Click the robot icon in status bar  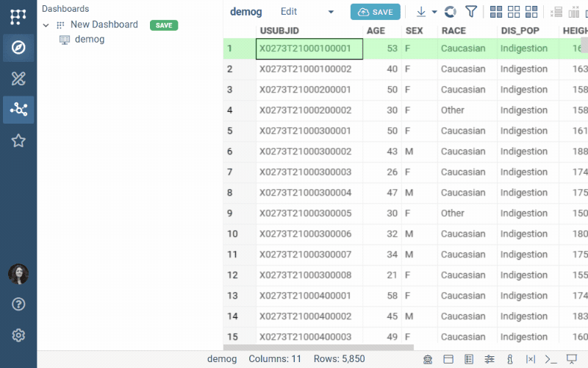tap(428, 359)
